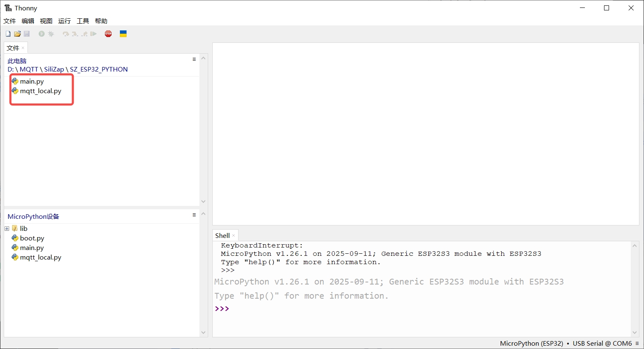The height and width of the screenshot is (349, 644).
Task: Save the current script
Action: 27,34
